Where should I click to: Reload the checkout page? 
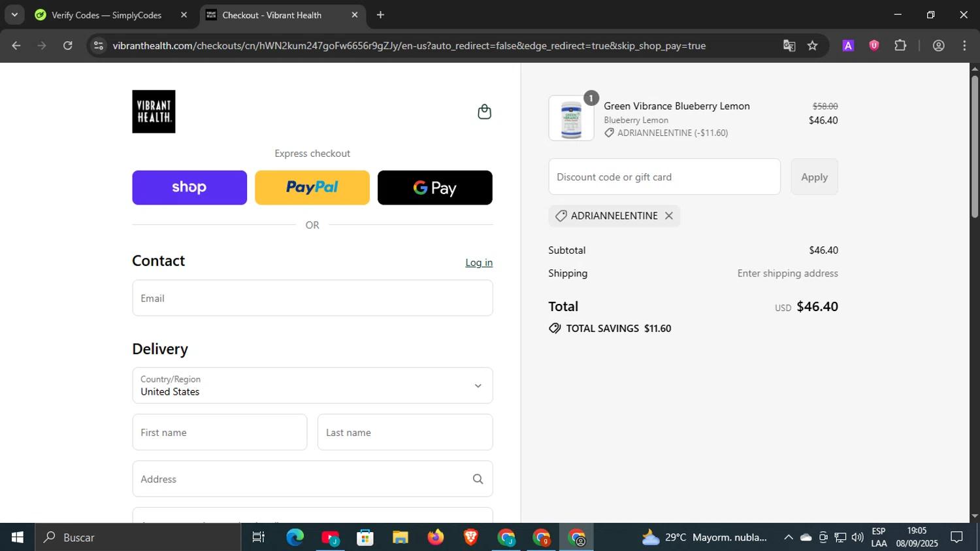(68, 46)
